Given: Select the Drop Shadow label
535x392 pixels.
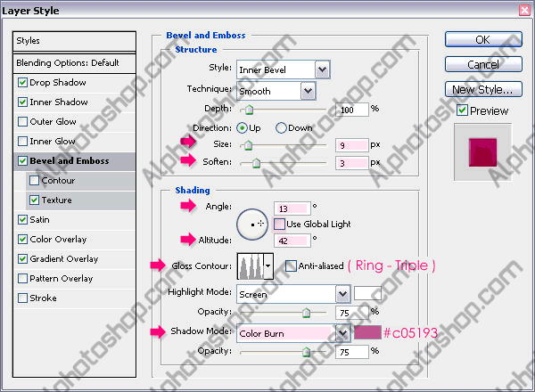Looking at the screenshot, I should [x=58, y=83].
